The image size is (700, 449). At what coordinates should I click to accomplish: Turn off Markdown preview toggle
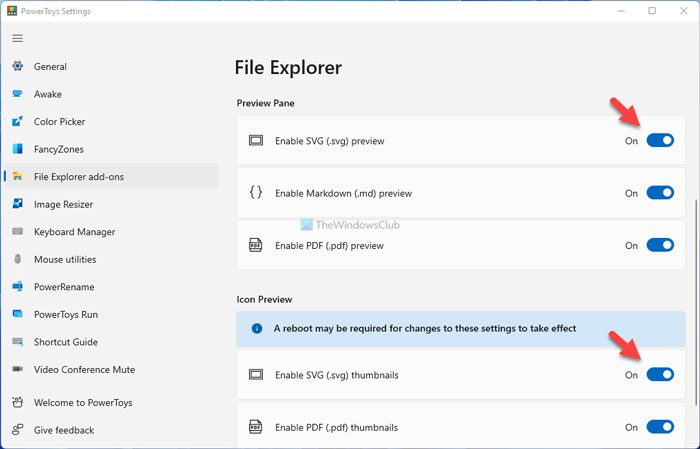click(660, 193)
